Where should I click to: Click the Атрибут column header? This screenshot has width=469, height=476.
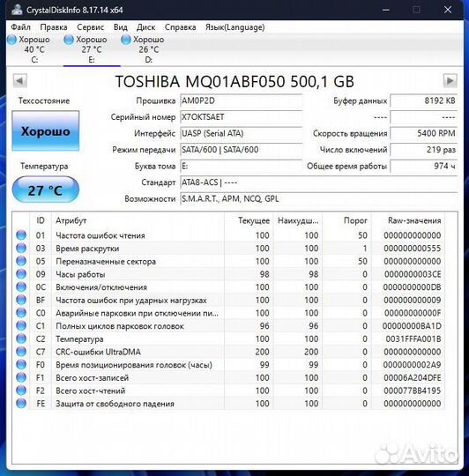pyautogui.click(x=138, y=220)
